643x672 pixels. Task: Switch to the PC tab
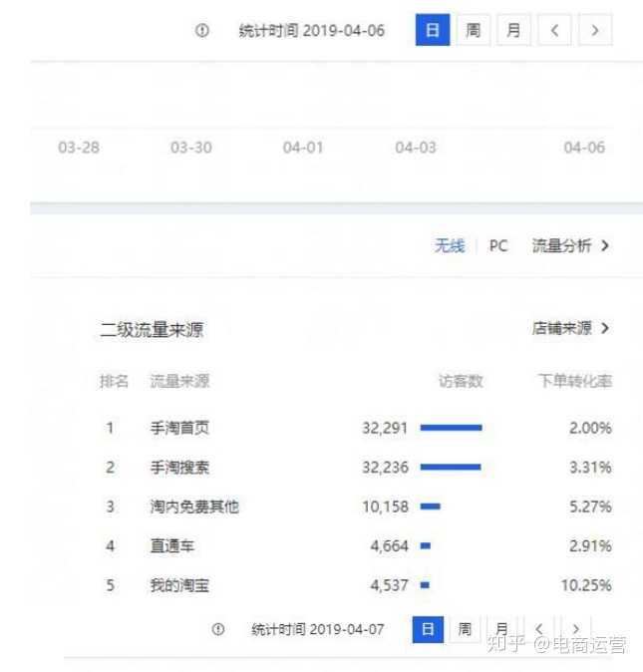[497, 245]
